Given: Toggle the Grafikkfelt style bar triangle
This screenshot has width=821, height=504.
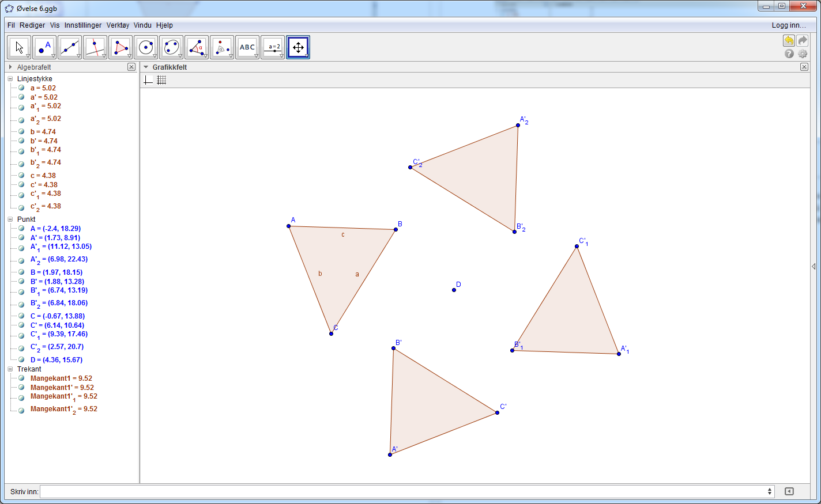Looking at the screenshot, I should tap(146, 67).
